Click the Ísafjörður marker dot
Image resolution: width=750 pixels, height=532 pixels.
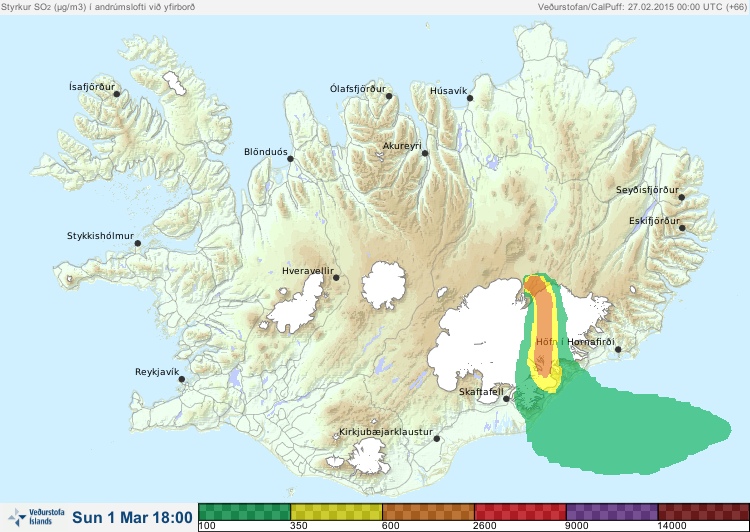[x=116, y=94]
